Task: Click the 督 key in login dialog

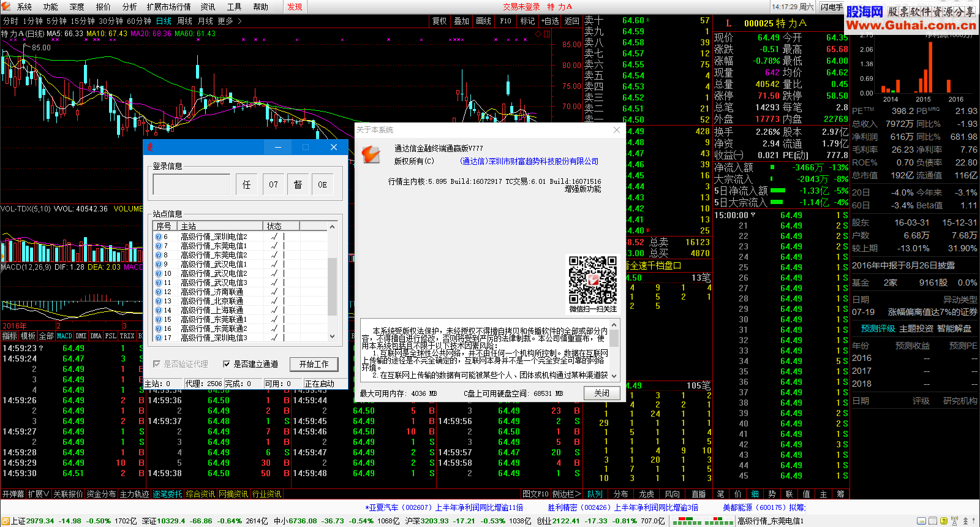Action: point(298,184)
